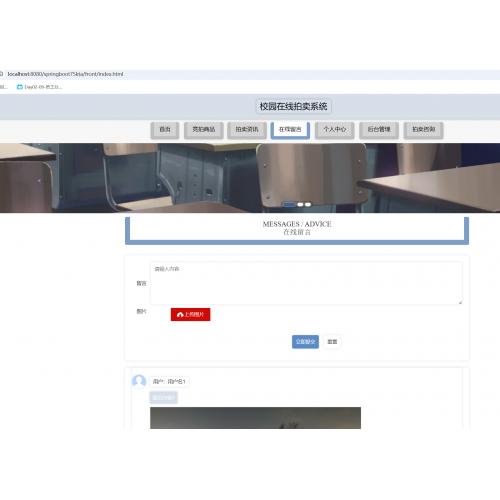Click the bookmark folder icon in the bookmarks bar
Screen dimensions: 500x500
20,87
